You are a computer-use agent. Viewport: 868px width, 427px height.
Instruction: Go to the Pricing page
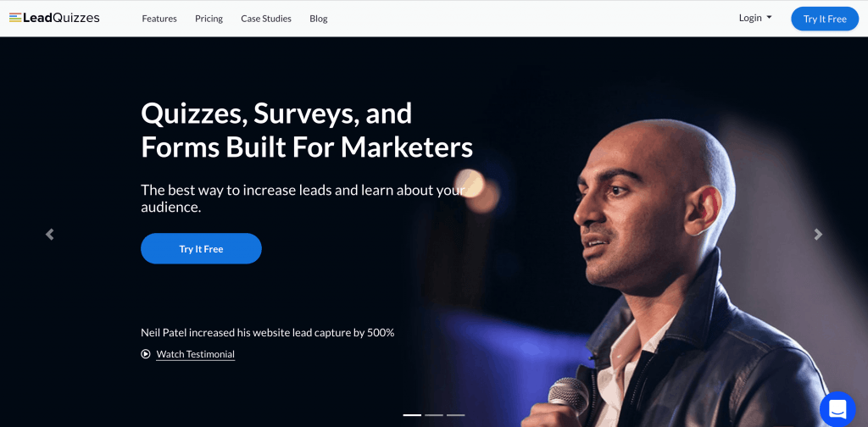pos(209,19)
